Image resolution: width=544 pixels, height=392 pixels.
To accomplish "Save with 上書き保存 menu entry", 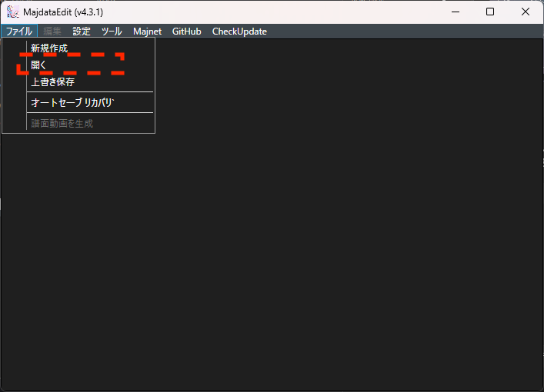I will (x=52, y=82).
